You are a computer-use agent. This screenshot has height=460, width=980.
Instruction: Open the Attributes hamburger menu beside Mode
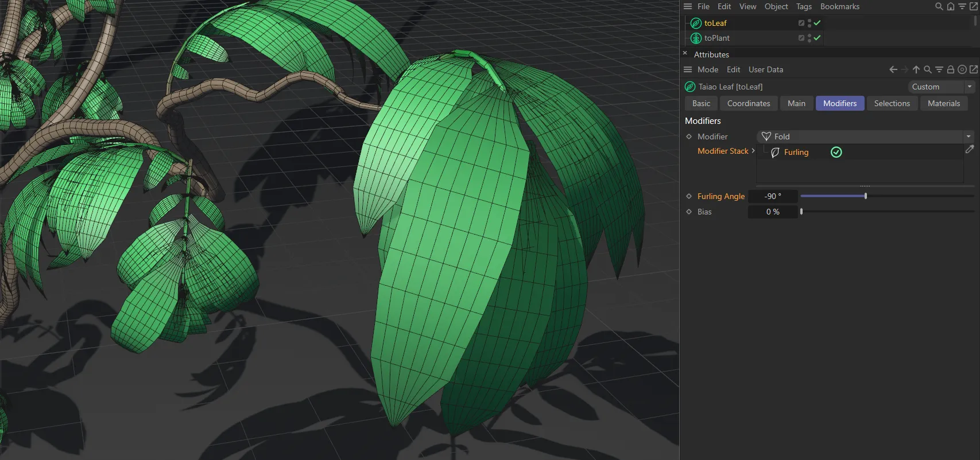(x=688, y=69)
